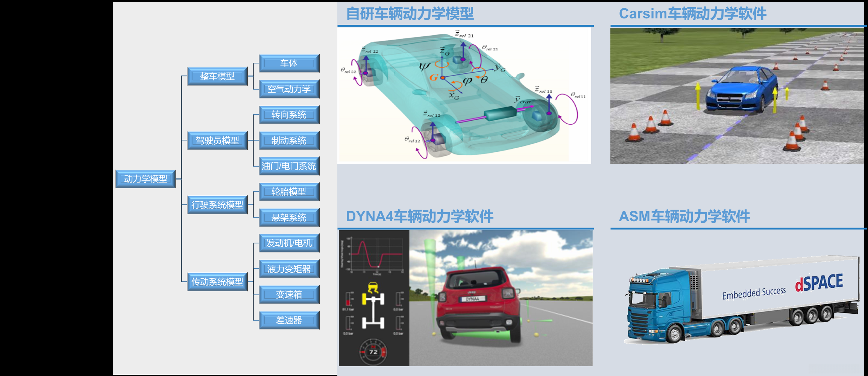Viewport: 868px width, 376px height.
Task: Click the Embedded Success text on trailer
Action: coord(754,293)
